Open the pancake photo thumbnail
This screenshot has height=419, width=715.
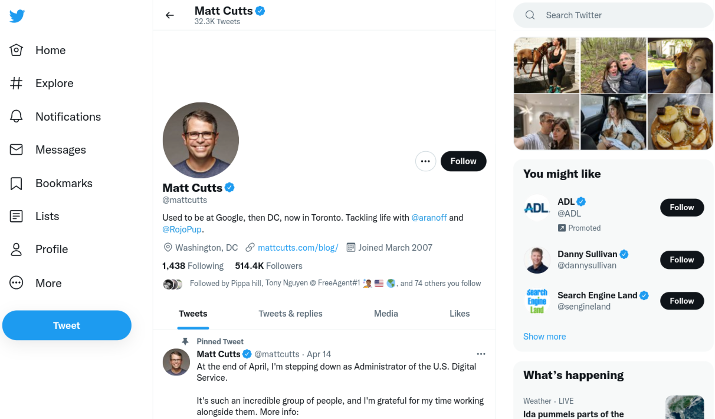coord(679,122)
